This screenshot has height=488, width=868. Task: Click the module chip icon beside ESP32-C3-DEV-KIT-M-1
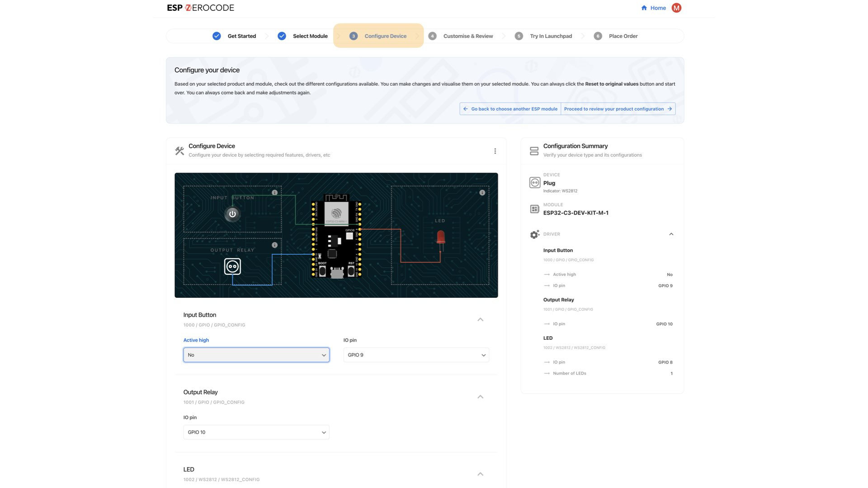point(534,209)
